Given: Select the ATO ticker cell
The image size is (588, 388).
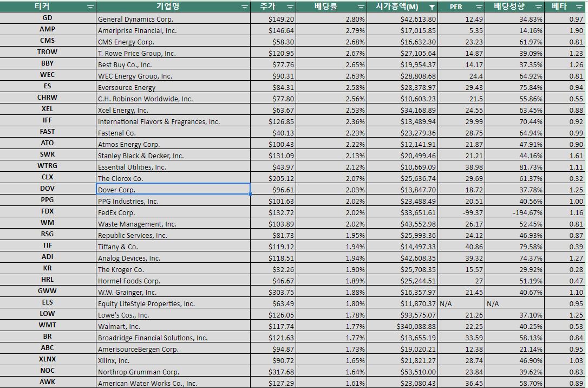Looking at the screenshot, I should point(48,144).
